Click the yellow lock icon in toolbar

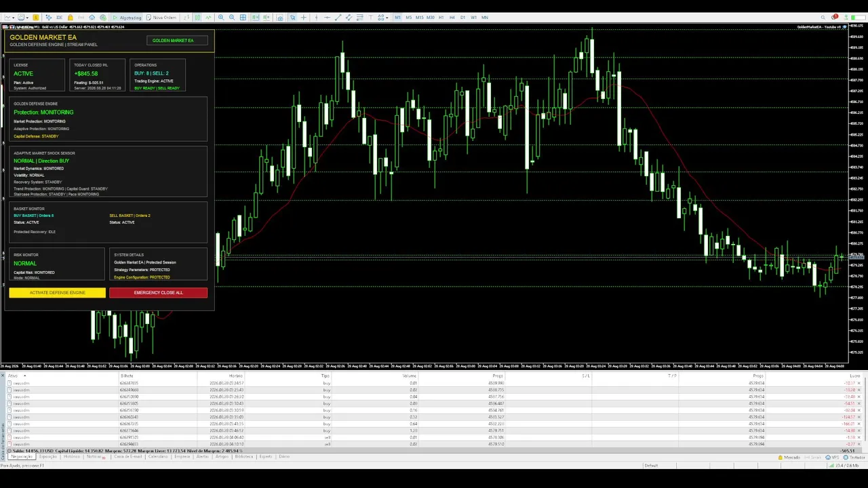point(70,17)
